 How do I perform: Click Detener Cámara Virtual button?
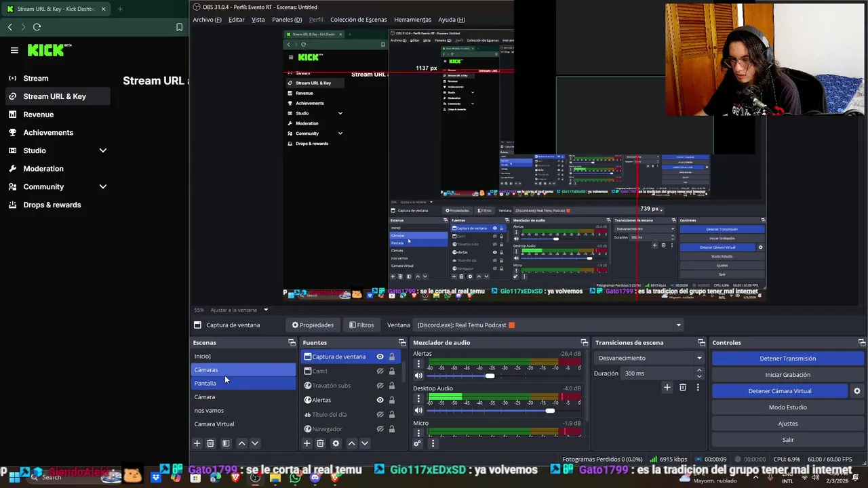click(780, 391)
